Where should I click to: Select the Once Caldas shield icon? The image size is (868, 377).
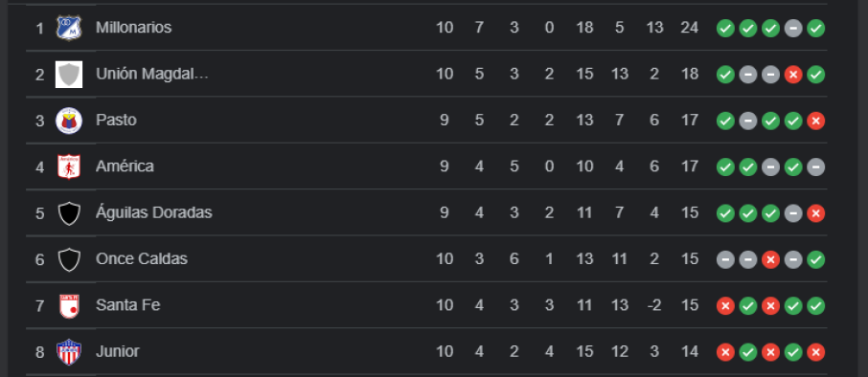pos(69,260)
